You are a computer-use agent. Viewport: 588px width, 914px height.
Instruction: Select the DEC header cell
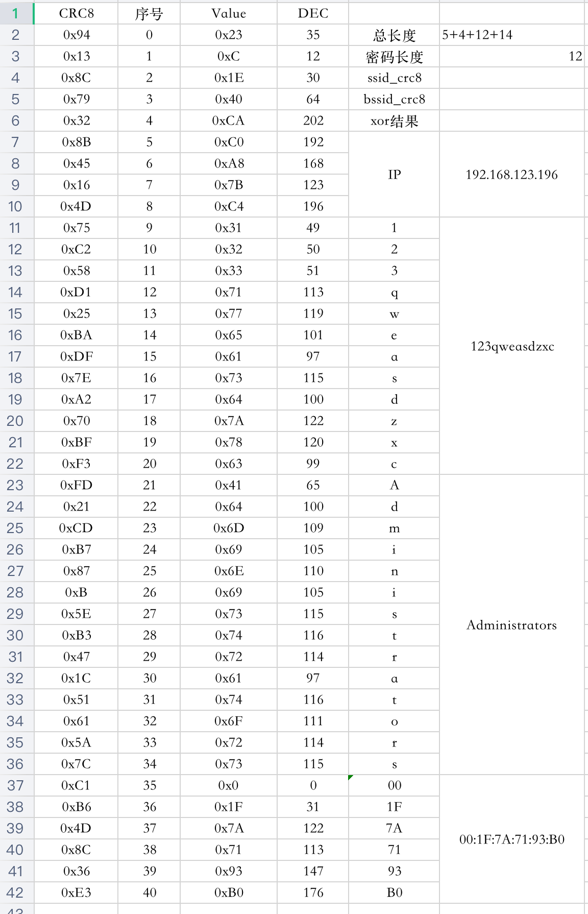click(x=313, y=13)
